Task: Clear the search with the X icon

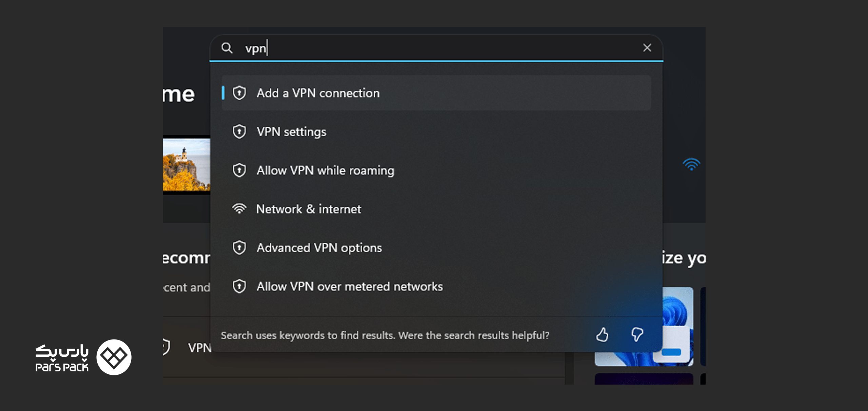Action: coord(647,48)
